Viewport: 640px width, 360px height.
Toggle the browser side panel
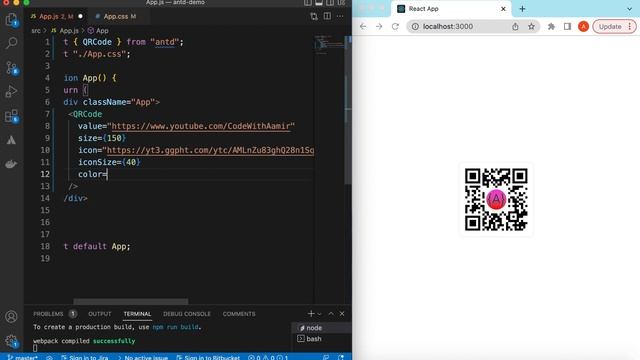click(x=567, y=27)
